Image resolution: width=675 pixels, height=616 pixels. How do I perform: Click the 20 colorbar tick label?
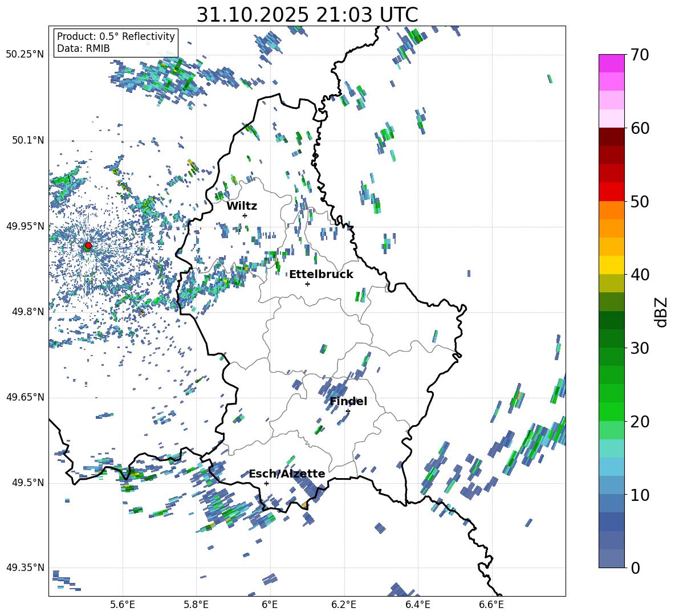click(x=640, y=422)
